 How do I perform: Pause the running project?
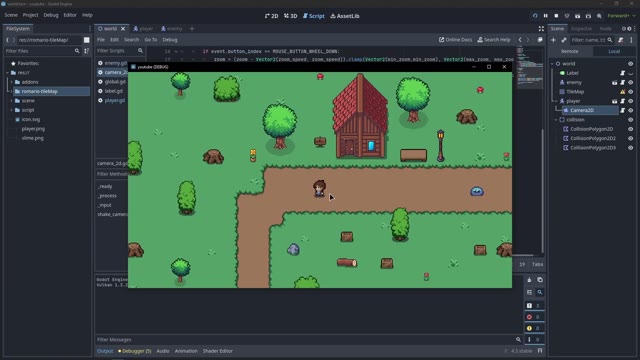[x=545, y=16]
